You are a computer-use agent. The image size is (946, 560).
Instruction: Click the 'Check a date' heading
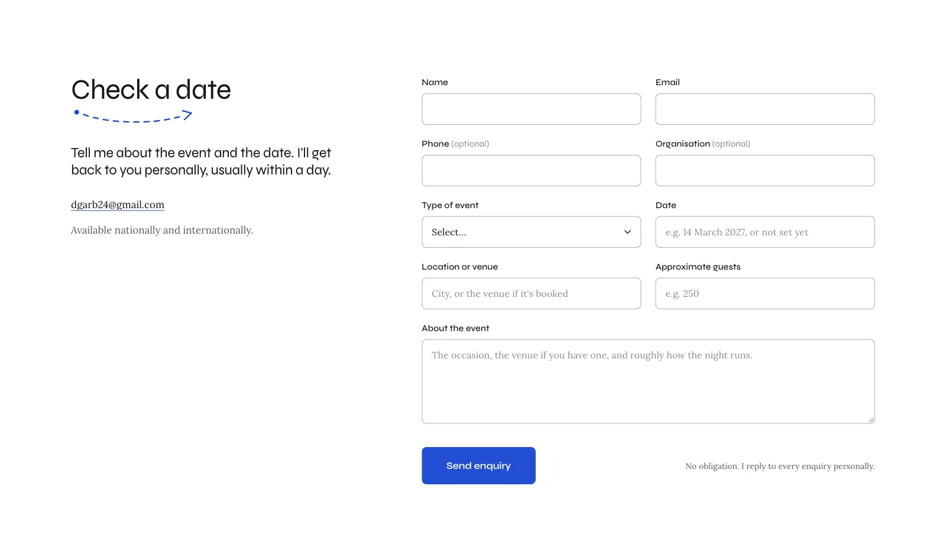(151, 90)
